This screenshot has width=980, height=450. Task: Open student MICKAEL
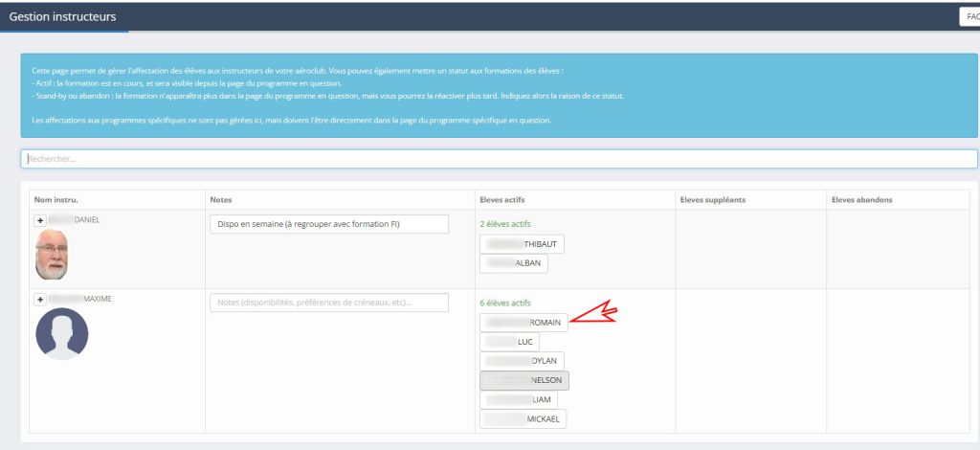pos(523,418)
